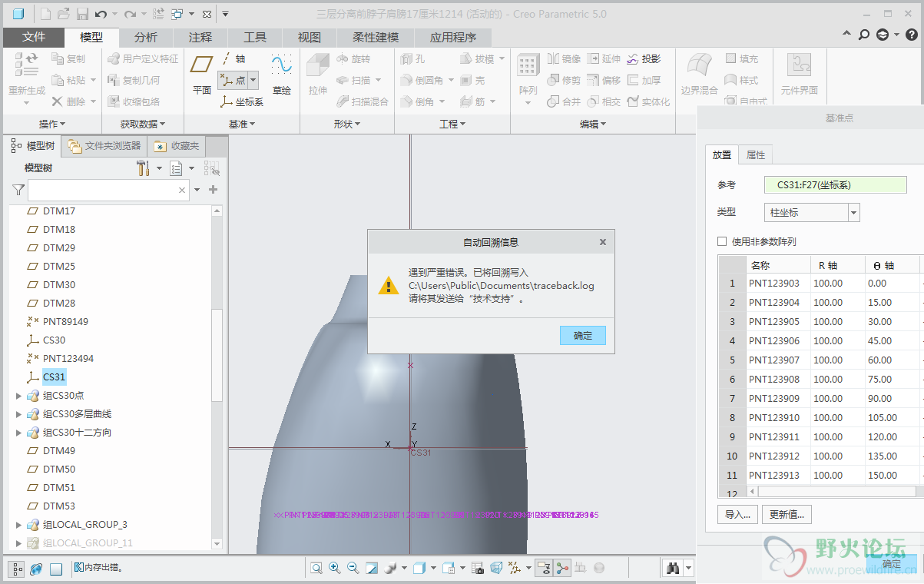Switch to the 视图 ribbon tab
This screenshot has width=924, height=584.
tap(310, 37)
